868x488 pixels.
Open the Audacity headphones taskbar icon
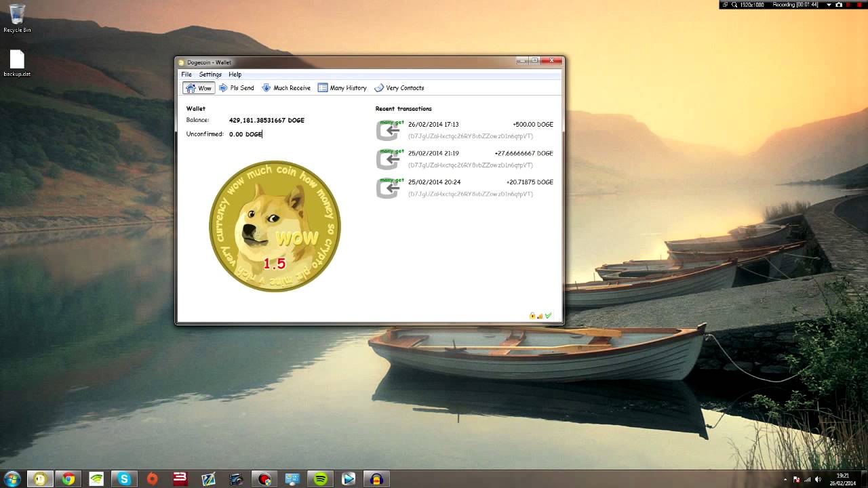coord(376,479)
